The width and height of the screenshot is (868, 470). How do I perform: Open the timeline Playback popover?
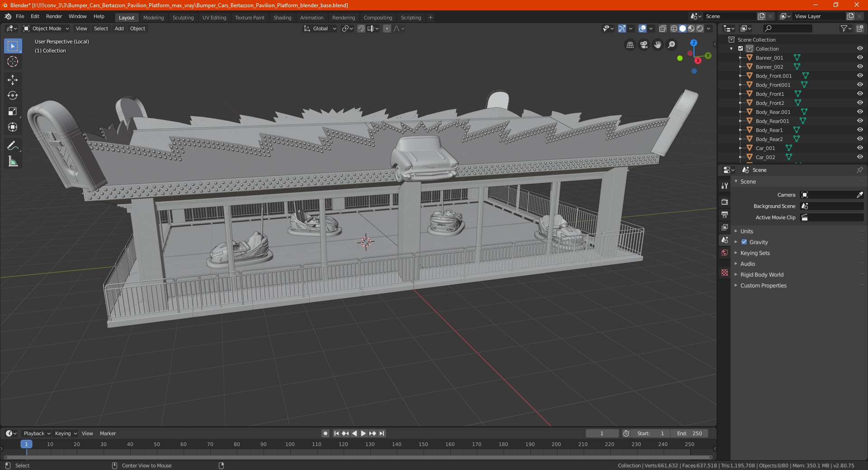37,433
